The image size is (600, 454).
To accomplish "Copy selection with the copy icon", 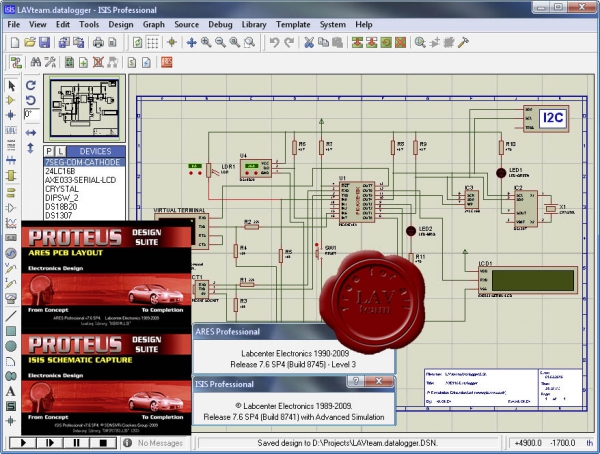I will coord(323,42).
